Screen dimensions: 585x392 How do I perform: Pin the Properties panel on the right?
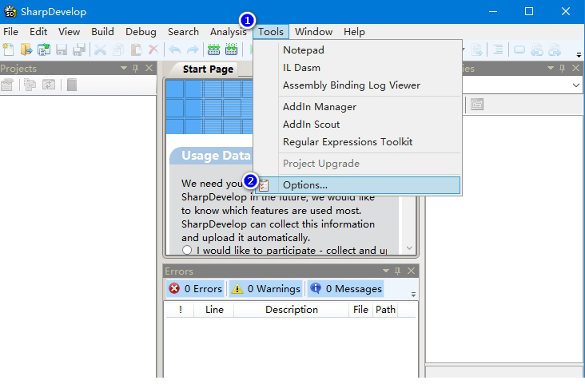point(563,68)
